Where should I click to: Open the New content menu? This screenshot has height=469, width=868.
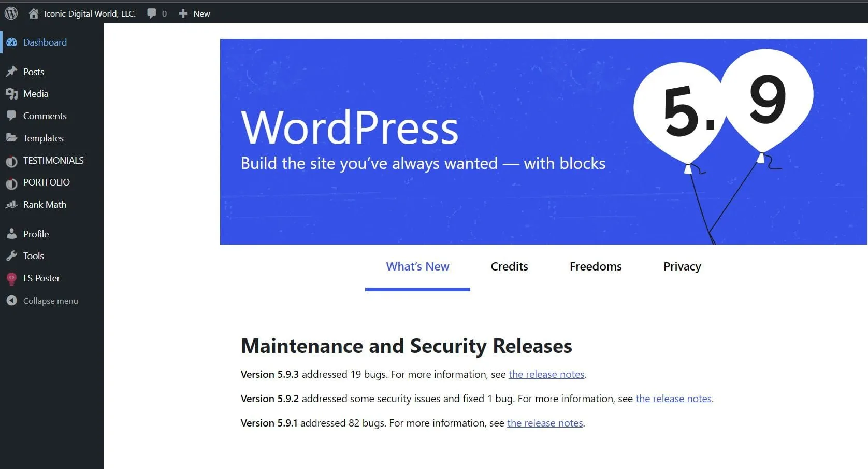pos(201,13)
